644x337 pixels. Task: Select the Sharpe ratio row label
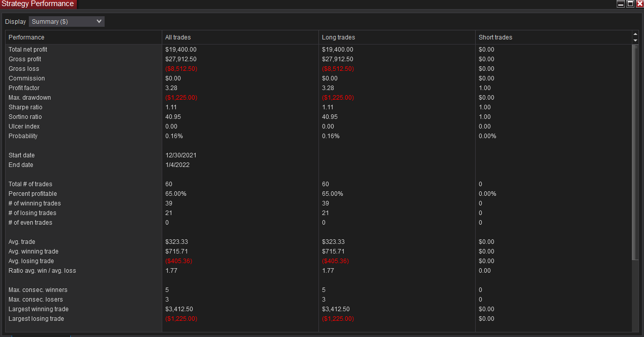coord(25,107)
